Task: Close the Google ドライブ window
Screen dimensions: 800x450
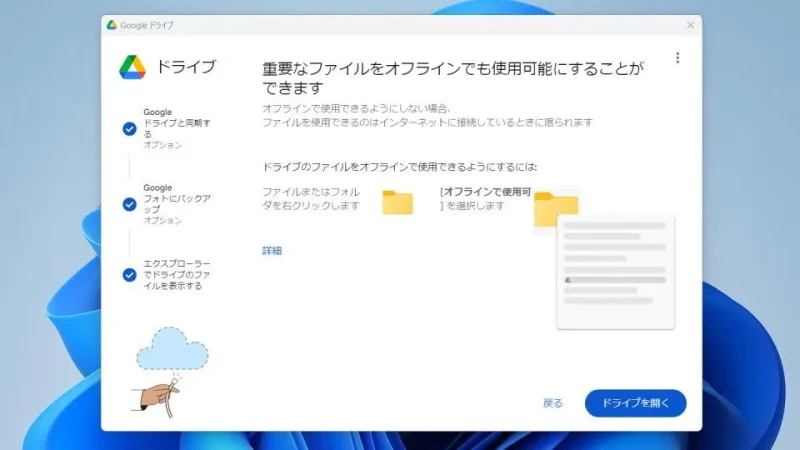Action: [x=690, y=24]
